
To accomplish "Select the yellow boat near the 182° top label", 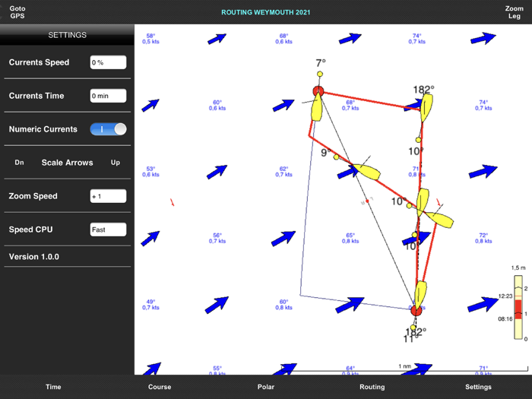I will pyautogui.click(x=426, y=108).
